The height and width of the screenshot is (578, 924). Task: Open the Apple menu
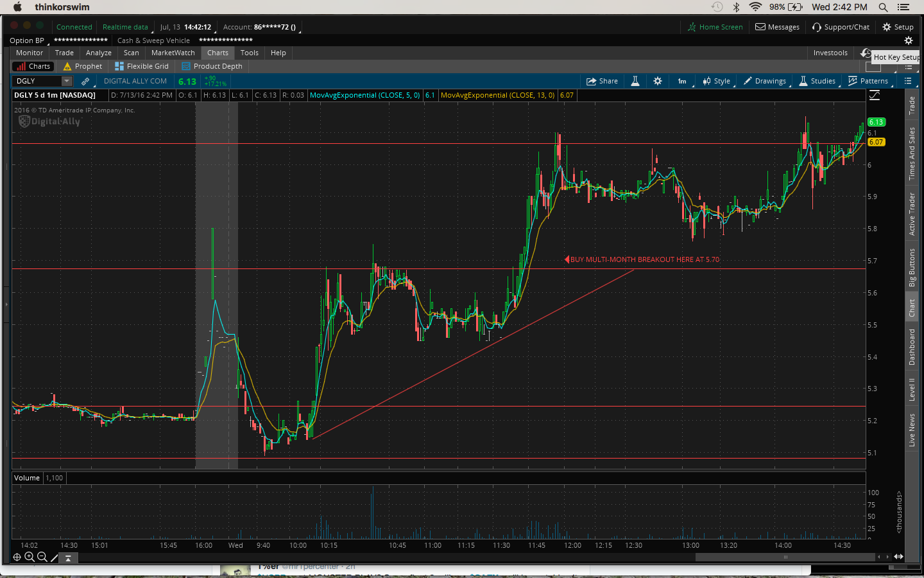tap(17, 7)
